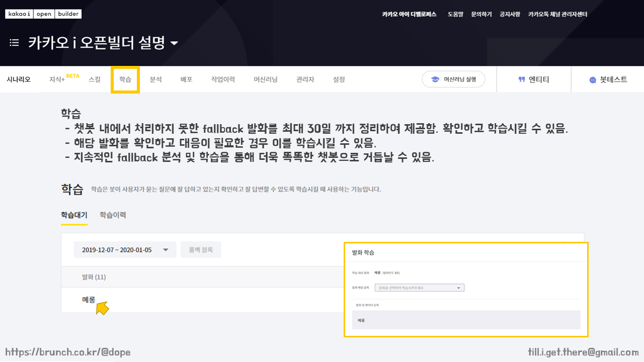Launch 봇테스트 bot test
Screen dimensions: 644x362
(x=608, y=79)
